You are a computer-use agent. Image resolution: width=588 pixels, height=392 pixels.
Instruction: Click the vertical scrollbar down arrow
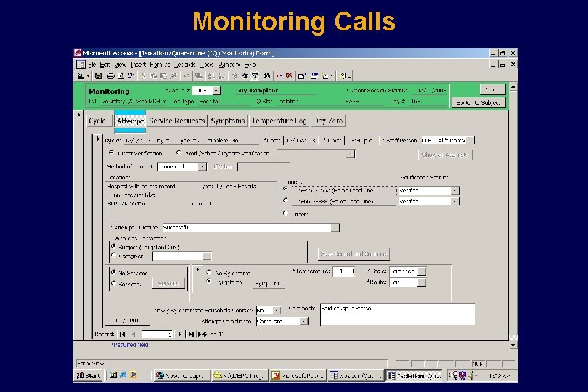513,345
